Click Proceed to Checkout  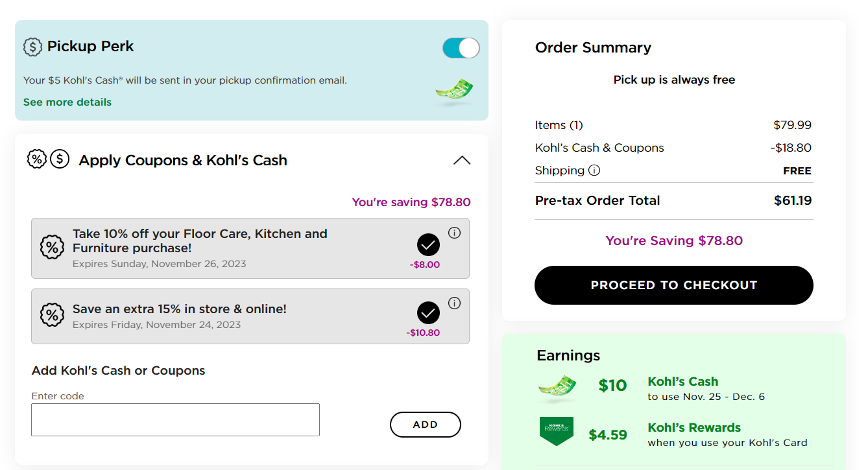673,285
